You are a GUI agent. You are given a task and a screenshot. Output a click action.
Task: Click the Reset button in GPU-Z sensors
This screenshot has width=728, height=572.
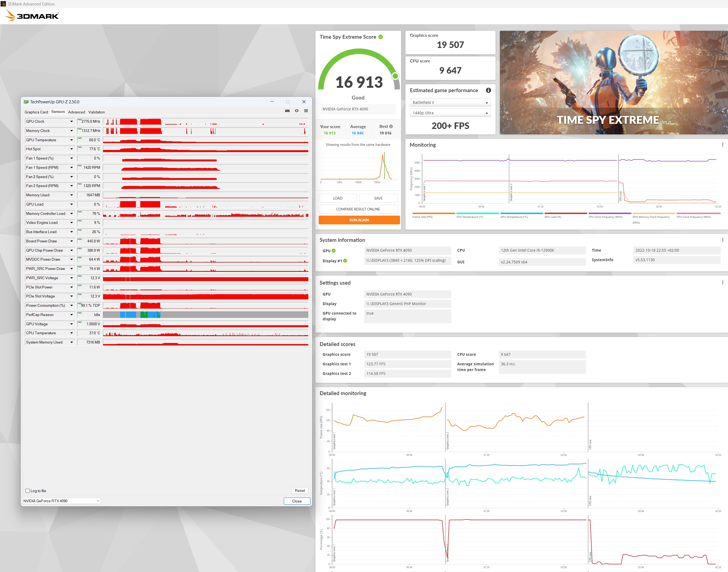[x=300, y=490]
